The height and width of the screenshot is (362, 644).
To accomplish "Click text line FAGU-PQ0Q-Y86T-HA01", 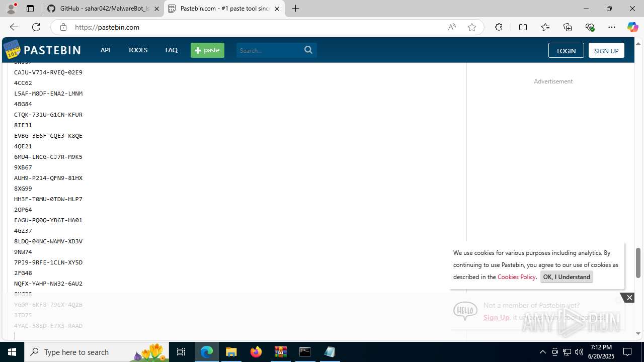I will pyautogui.click(x=48, y=220).
